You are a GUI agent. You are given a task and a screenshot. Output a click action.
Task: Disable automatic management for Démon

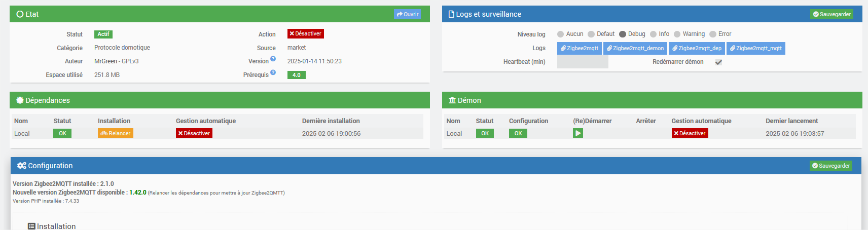[x=690, y=133]
